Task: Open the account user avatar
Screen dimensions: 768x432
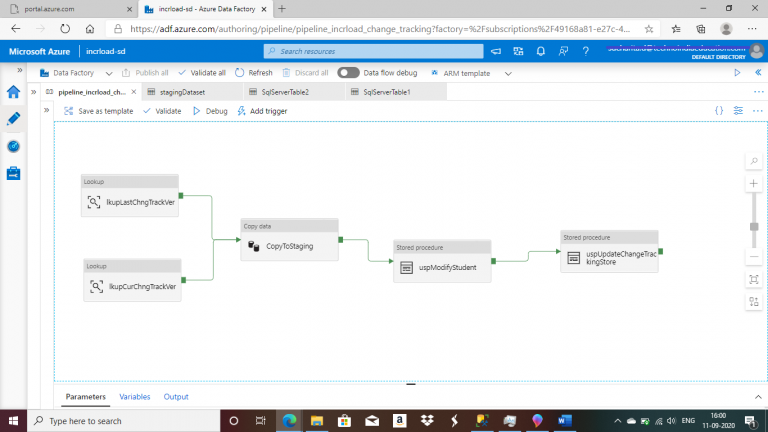Action: (x=757, y=51)
